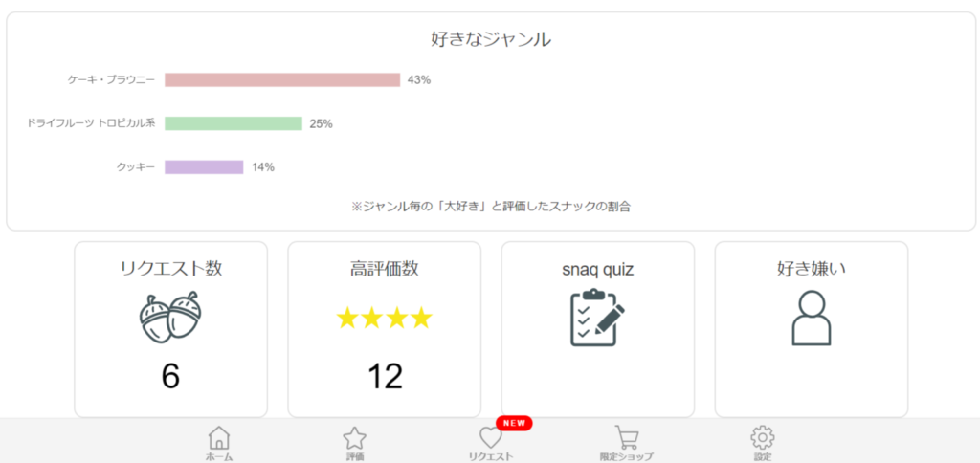Open 限定ショップ shopping cart icon

(x=627, y=438)
